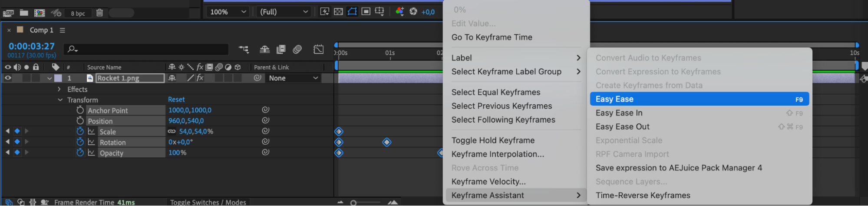This screenshot has height=206, width=868.
Task: Open Keyframe Interpolation dialog
Action: pyautogui.click(x=516, y=154)
